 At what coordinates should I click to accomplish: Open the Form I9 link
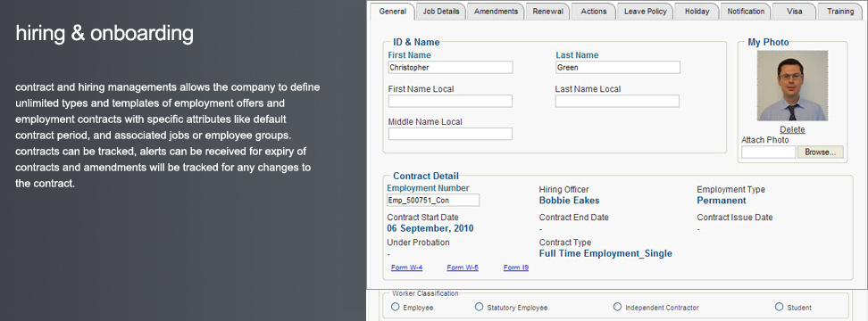click(x=516, y=268)
